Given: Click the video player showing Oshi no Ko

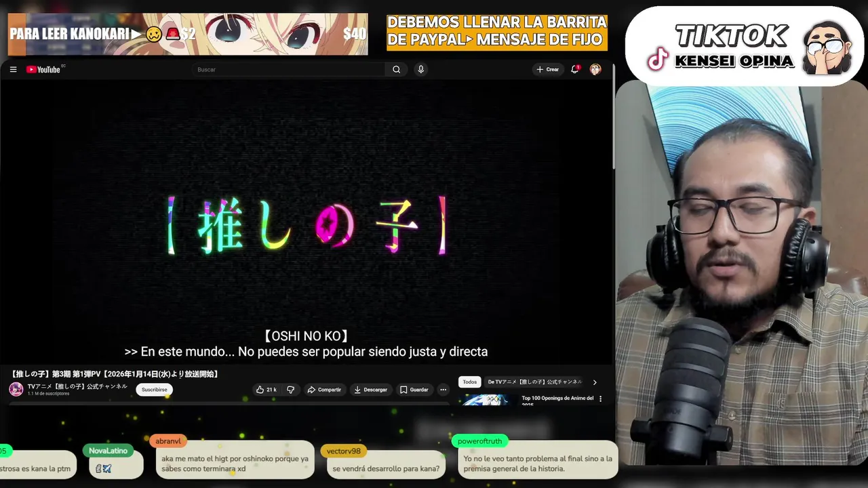Looking at the screenshot, I should pyautogui.click(x=307, y=224).
